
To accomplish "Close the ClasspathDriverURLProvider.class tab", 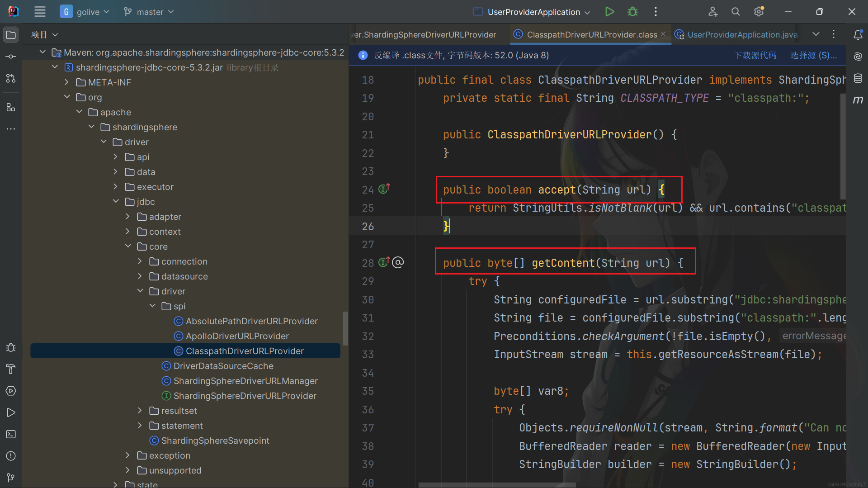I will click(x=663, y=34).
